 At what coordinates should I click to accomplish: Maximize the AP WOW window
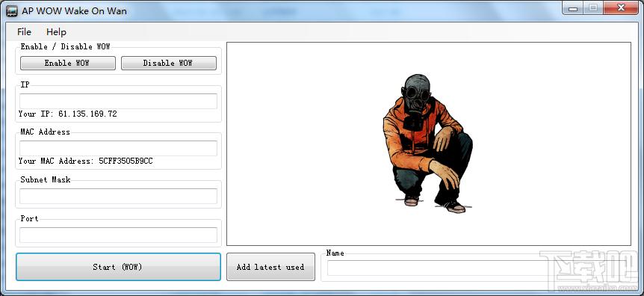(x=593, y=8)
